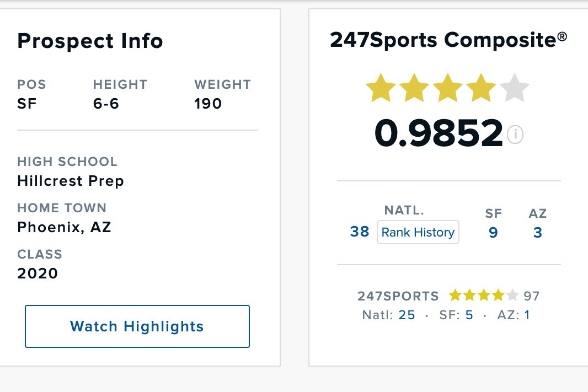Select 247Sports SF rank 5
The height and width of the screenshot is (392, 588).
click(x=469, y=315)
